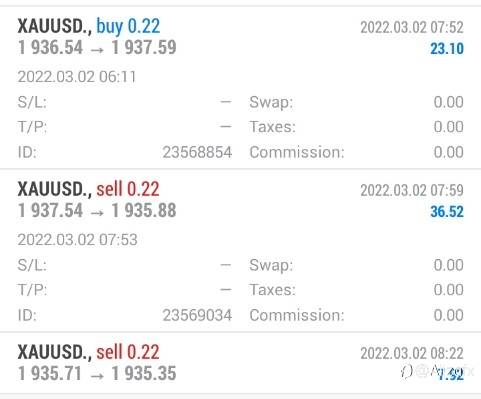Tap the Commission label in the buy trade
This screenshot has height=399, width=481.
(297, 152)
